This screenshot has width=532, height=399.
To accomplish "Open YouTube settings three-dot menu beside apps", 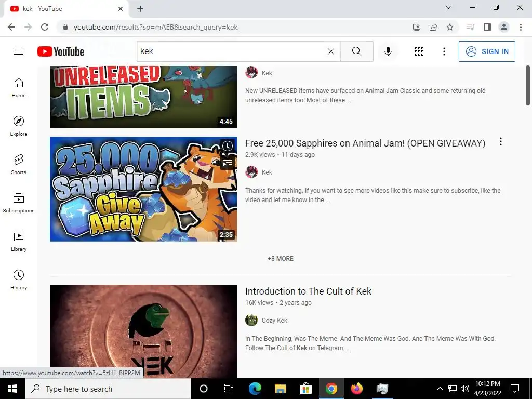I will tap(444, 51).
